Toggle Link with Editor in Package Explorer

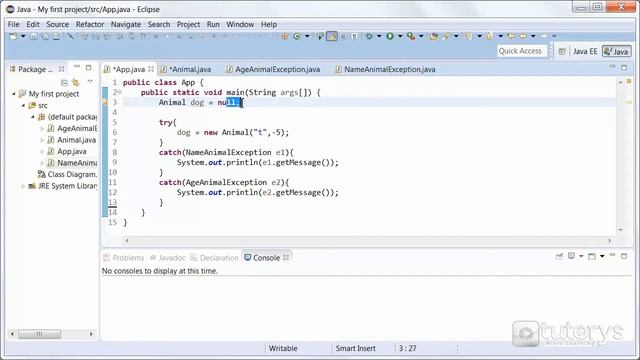[x=76, y=82]
